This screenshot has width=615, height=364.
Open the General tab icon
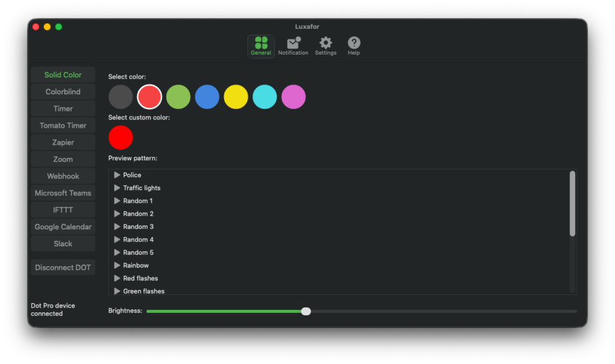pos(261,43)
